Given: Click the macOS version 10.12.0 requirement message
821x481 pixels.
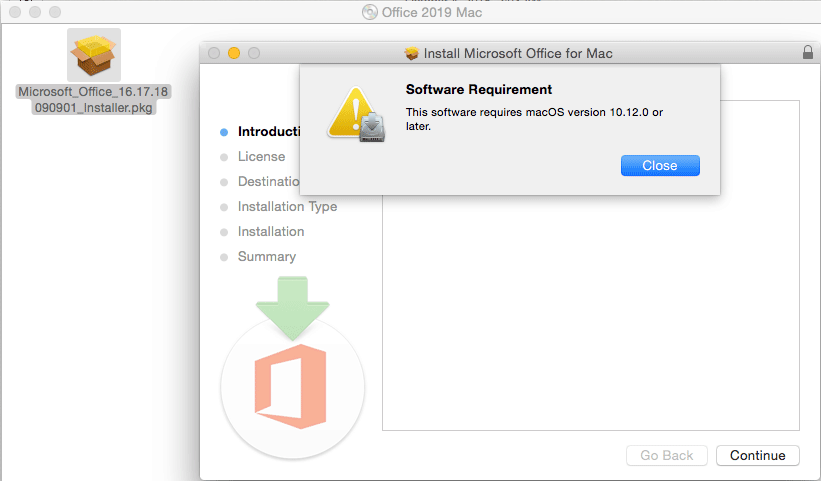Looking at the screenshot, I should pos(534,119).
